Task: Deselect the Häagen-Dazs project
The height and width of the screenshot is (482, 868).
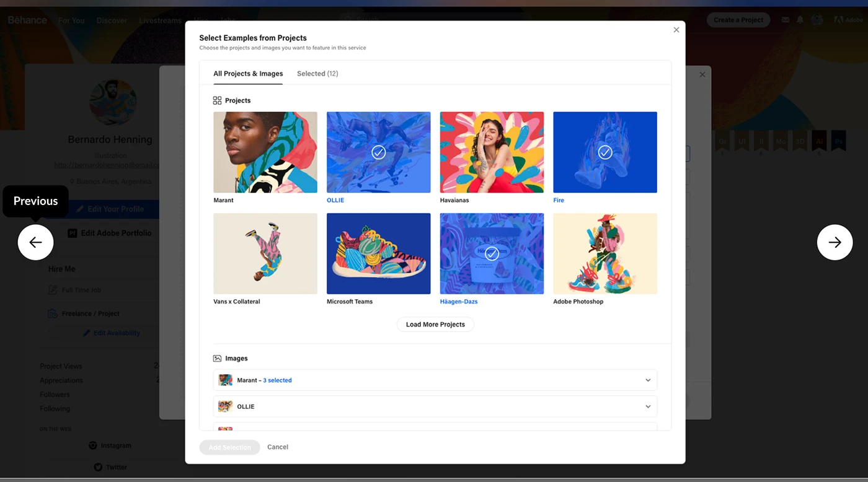Action: pos(492,253)
